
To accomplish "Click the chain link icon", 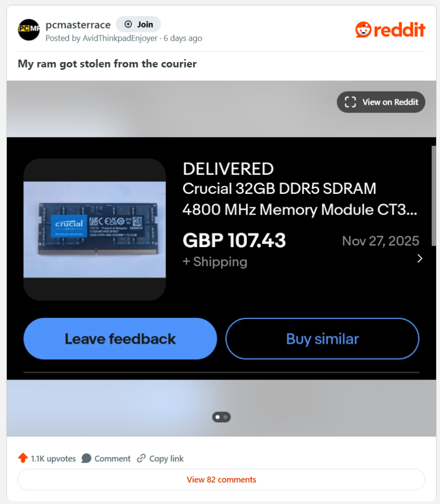I will point(141,458).
